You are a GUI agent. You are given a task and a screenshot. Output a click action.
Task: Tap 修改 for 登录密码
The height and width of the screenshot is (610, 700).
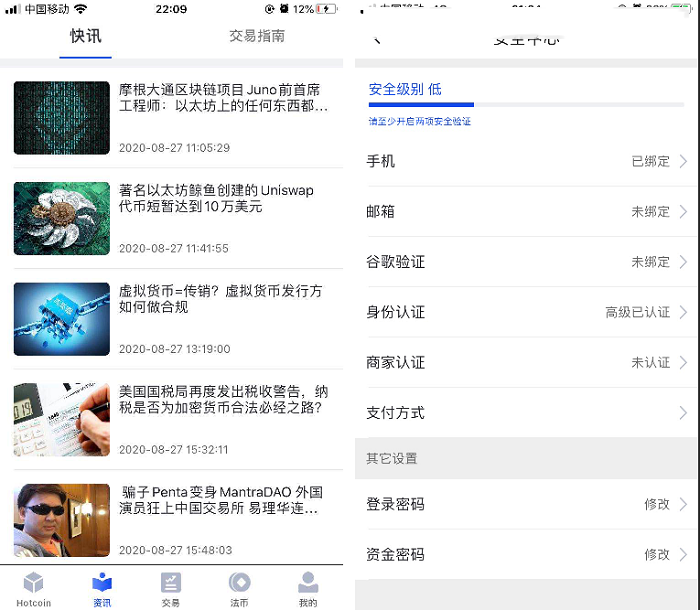[x=657, y=504]
